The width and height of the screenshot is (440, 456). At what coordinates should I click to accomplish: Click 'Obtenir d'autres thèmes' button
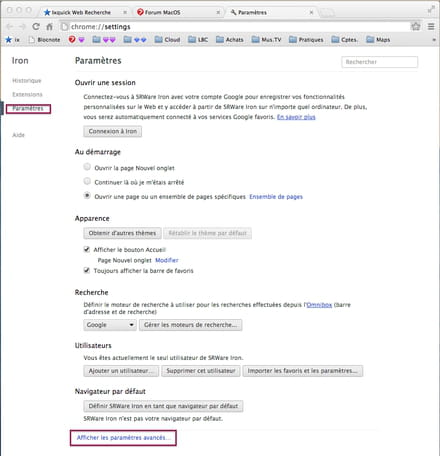point(122,233)
